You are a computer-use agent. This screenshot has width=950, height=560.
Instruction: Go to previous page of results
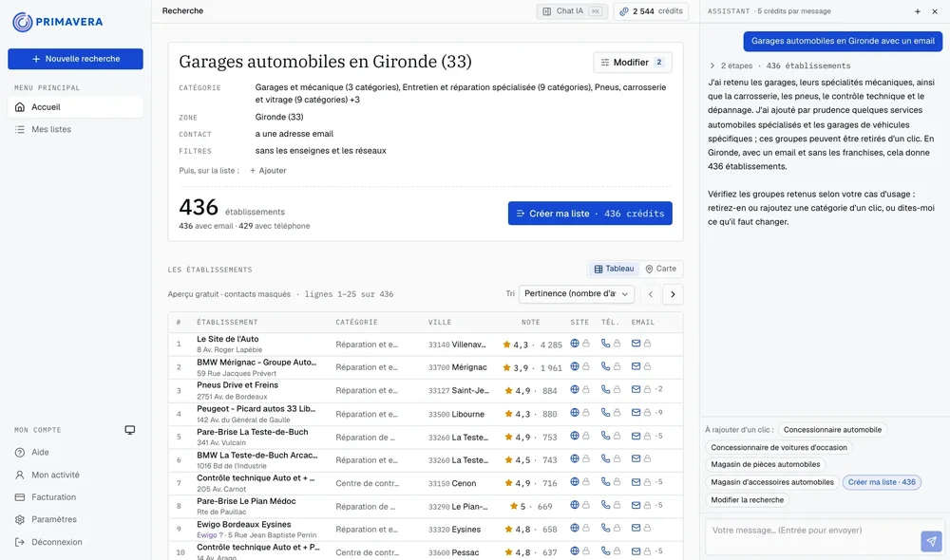pos(651,294)
